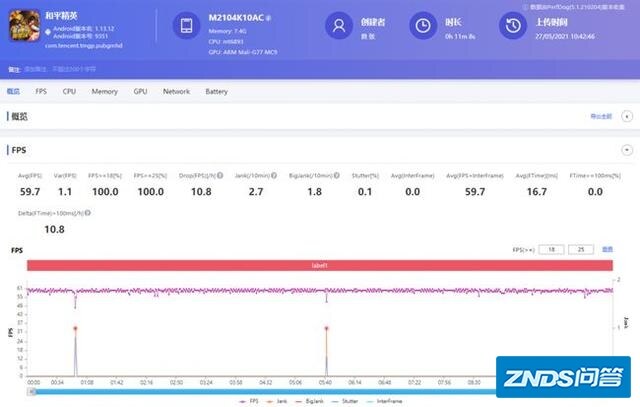Screen dimensions: 640x407
Task: Open the Memory tab
Action: pos(104,91)
